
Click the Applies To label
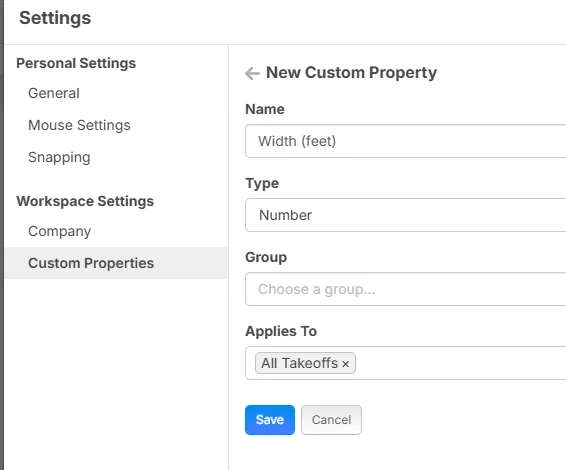(x=281, y=331)
